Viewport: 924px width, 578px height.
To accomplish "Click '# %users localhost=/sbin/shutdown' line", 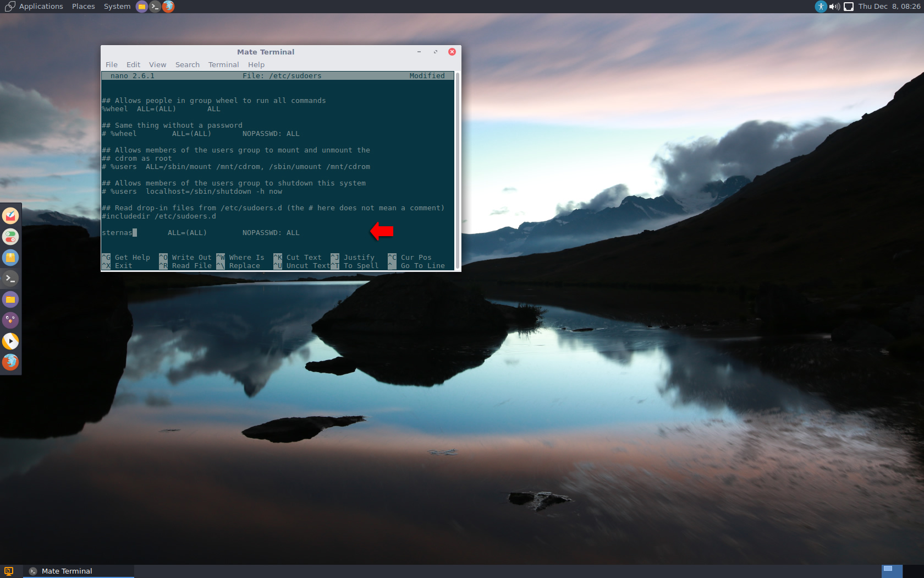I will pos(192,192).
